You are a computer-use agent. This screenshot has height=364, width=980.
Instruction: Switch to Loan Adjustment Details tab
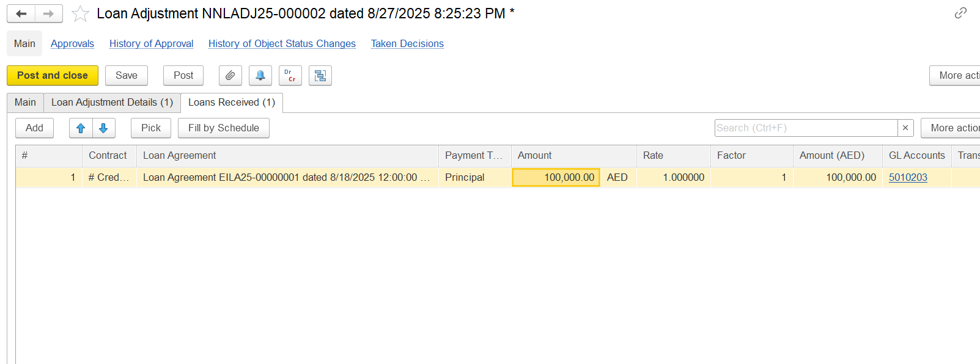(x=112, y=103)
